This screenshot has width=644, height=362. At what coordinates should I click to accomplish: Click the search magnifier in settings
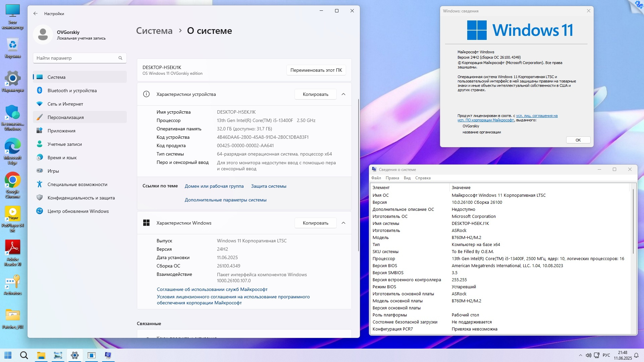[x=120, y=58]
